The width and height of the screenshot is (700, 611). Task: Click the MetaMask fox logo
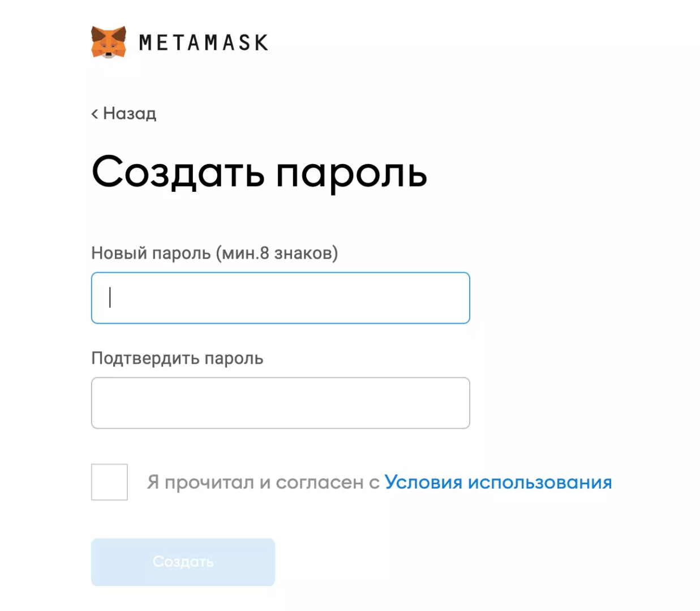[x=109, y=42]
